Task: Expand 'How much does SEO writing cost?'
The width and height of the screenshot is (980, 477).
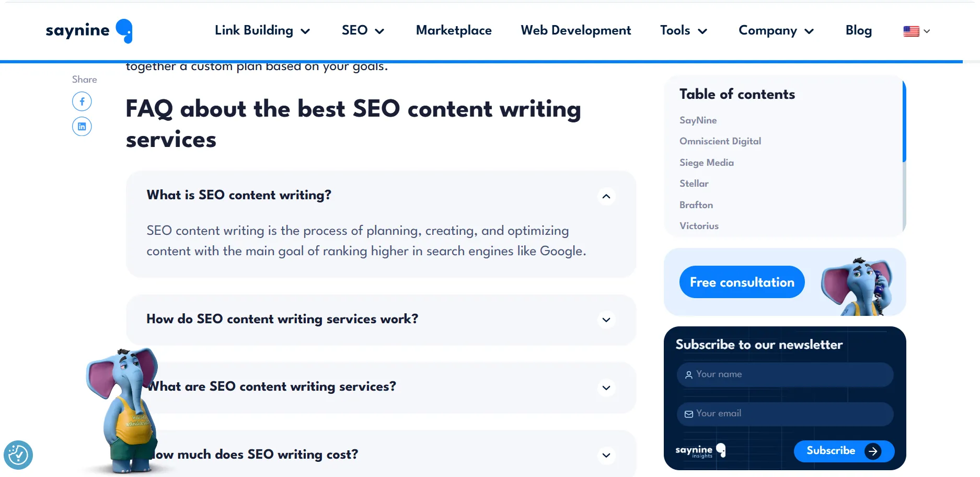Action: pos(606,455)
